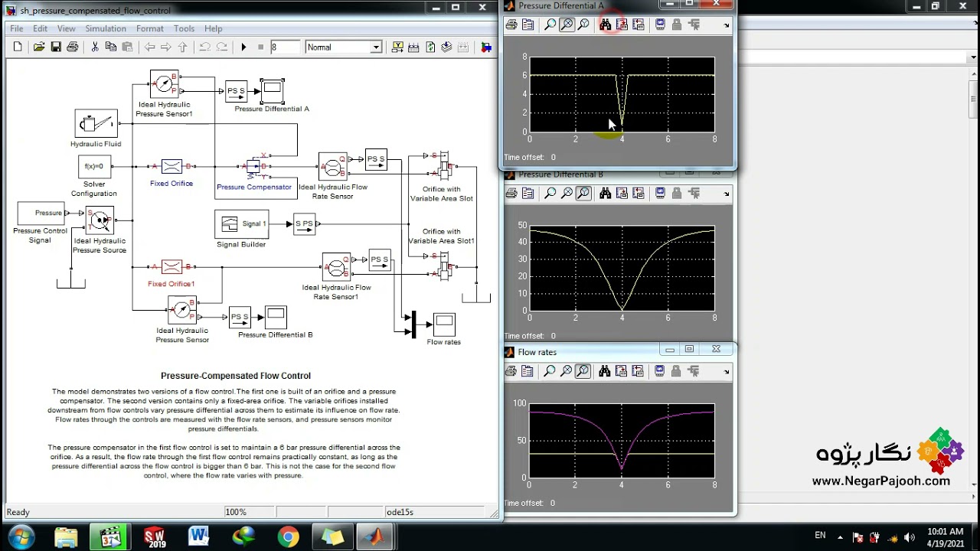Viewport: 980px width, 551px height.
Task: Open the View menu
Action: tap(67, 29)
